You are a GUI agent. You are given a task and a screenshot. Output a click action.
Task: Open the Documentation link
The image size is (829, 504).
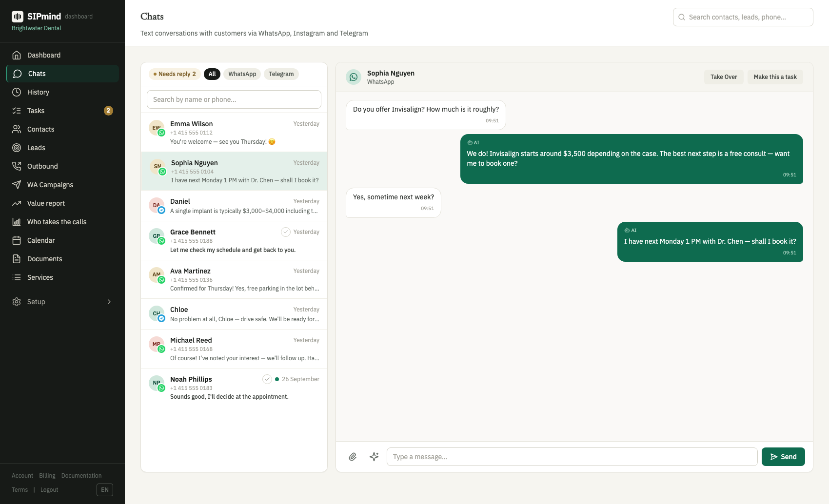[x=81, y=476]
